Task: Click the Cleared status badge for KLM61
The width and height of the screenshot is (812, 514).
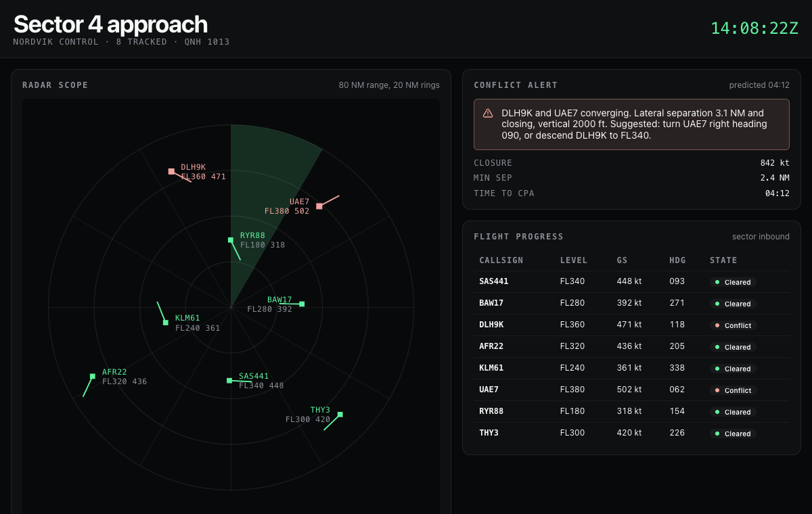Action: tap(733, 369)
